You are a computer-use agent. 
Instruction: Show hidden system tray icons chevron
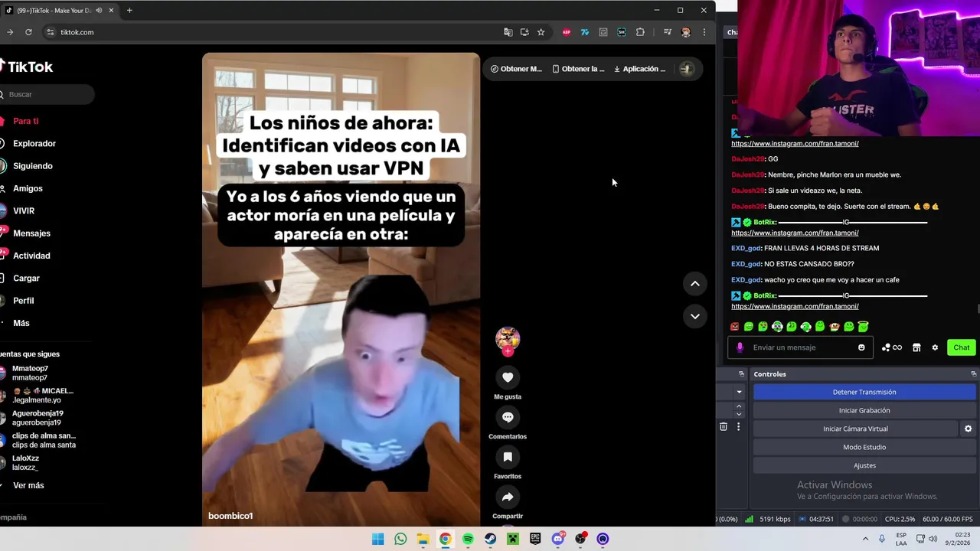coord(865,539)
